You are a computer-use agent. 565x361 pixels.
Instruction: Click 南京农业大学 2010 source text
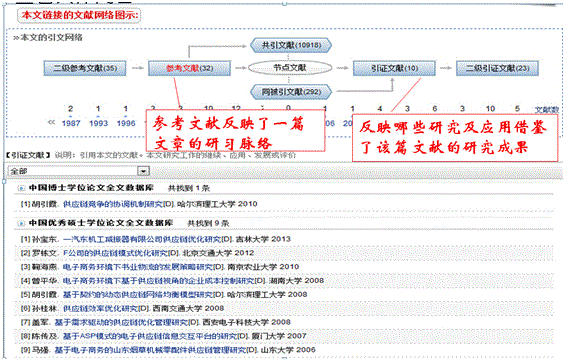[263, 267]
